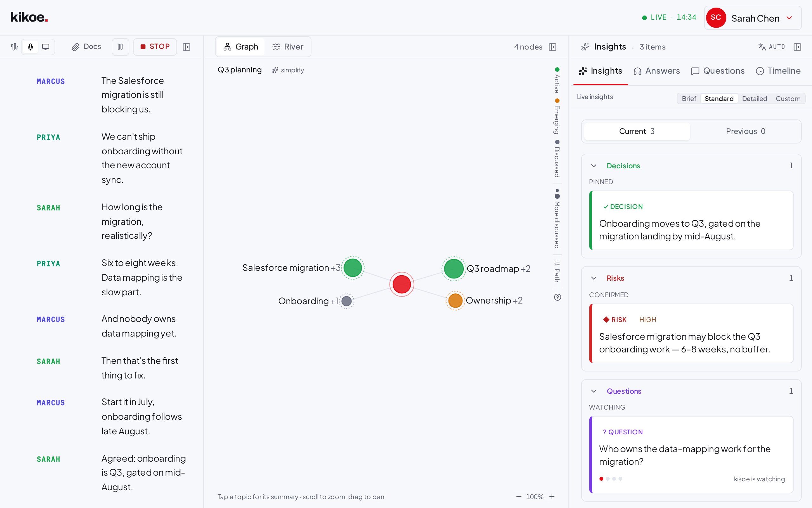Image resolution: width=812 pixels, height=508 pixels.
Task: Select the screen capture monitor icon
Action: pos(46,47)
